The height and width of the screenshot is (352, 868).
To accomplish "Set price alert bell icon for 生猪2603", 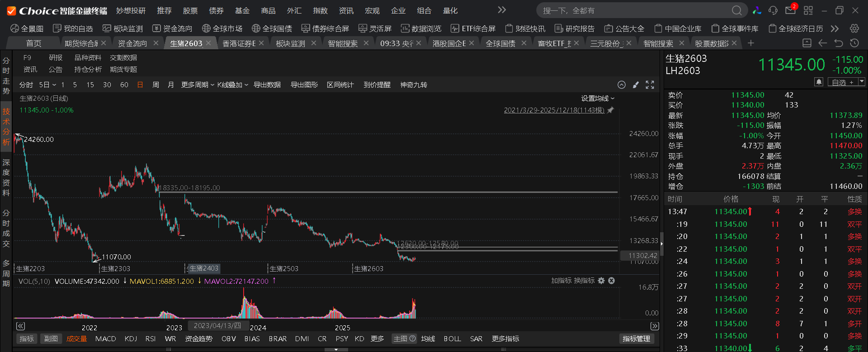I will (x=819, y=82).
